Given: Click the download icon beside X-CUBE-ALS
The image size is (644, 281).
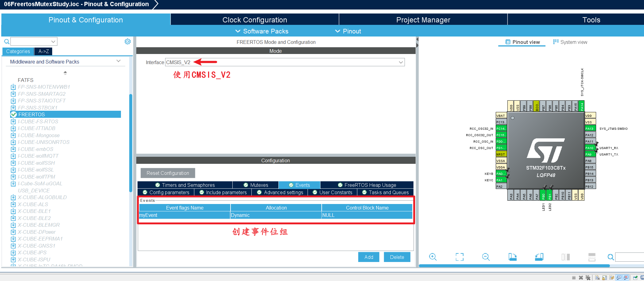Looking at the screenshot, I should 13,204.
